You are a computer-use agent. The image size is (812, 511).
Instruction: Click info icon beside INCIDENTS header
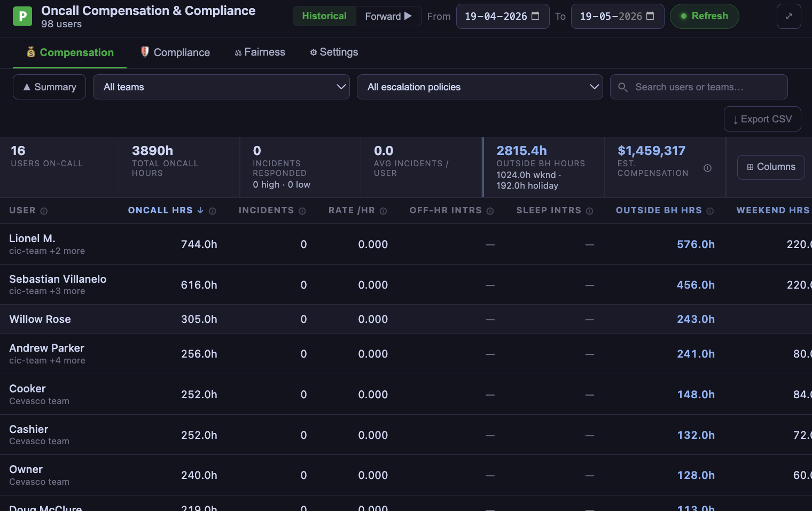point(302,211)
